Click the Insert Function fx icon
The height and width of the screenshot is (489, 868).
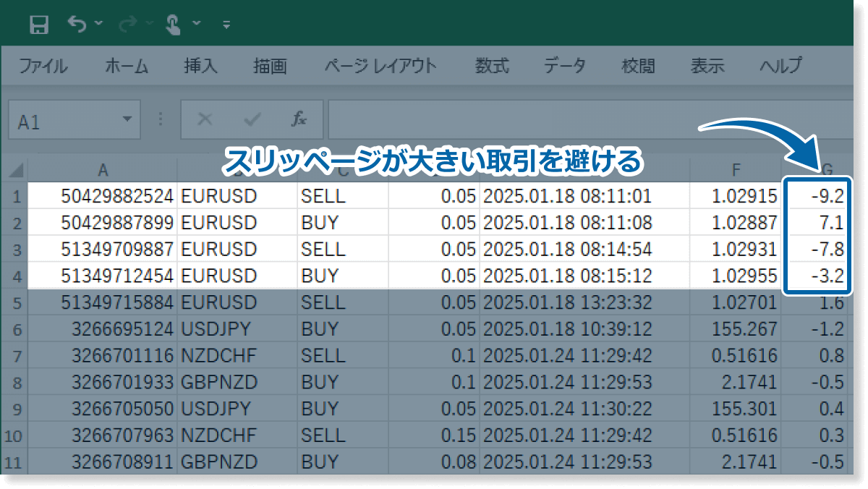(x=299, y=119)
